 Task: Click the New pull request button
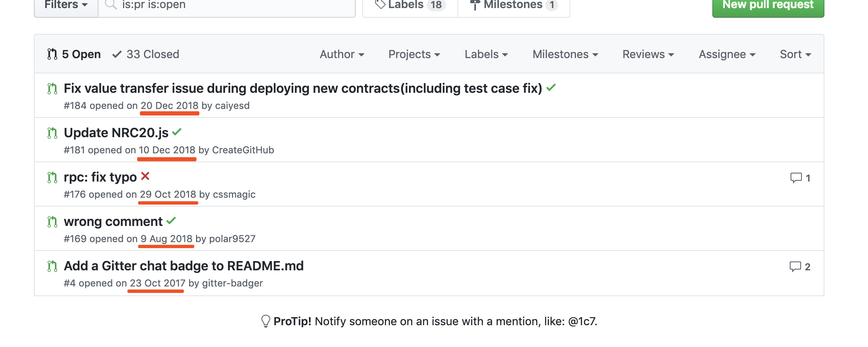coord(768,6)
